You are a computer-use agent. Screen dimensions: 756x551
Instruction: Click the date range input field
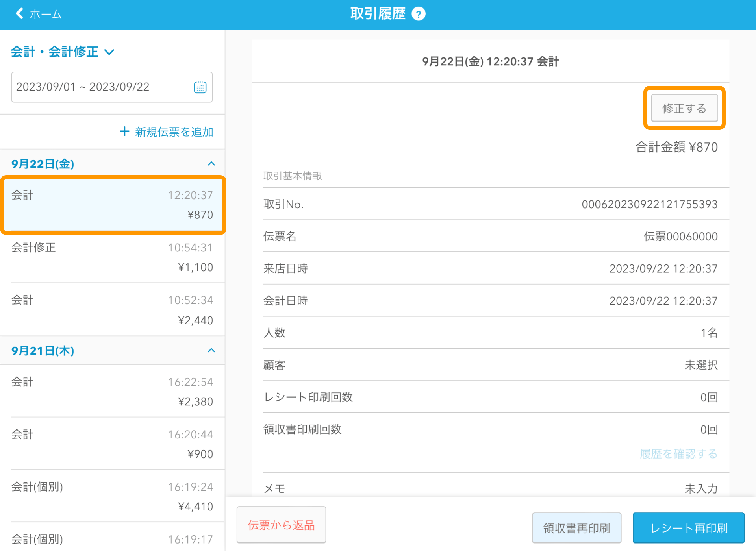pos(102,87)
